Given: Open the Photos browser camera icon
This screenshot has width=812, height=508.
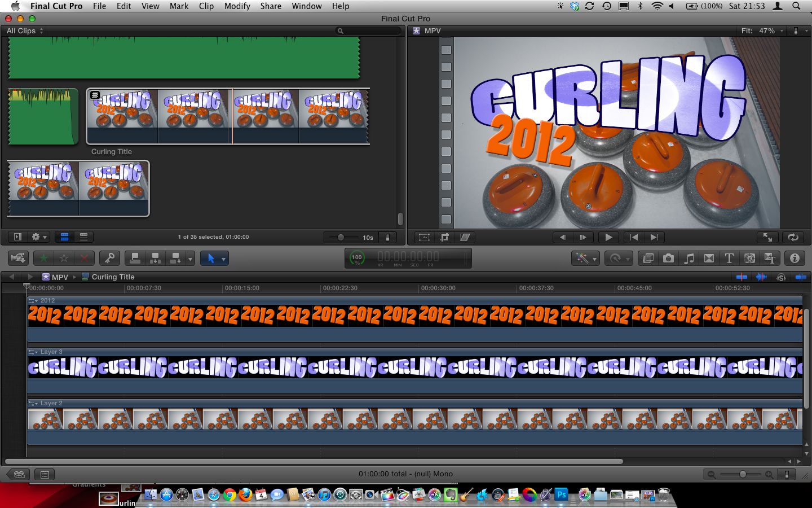Looking at the screenshot, I should tap(668, 259).
